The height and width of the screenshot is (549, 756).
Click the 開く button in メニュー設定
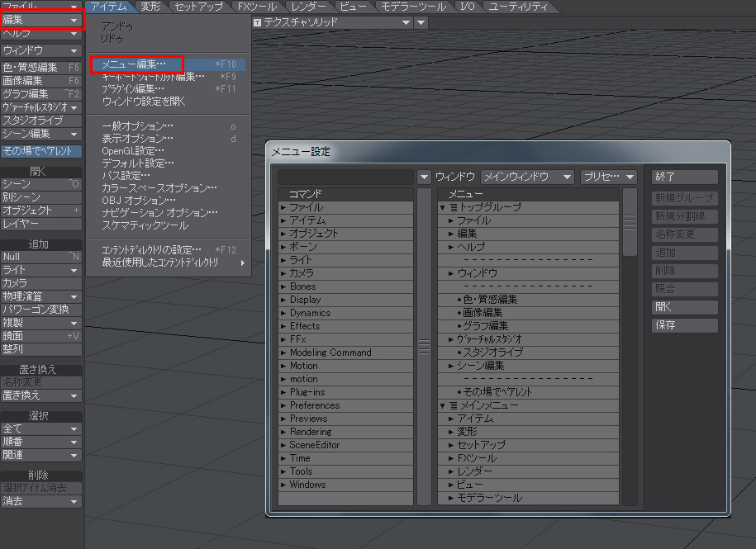[x=684, y=307]
